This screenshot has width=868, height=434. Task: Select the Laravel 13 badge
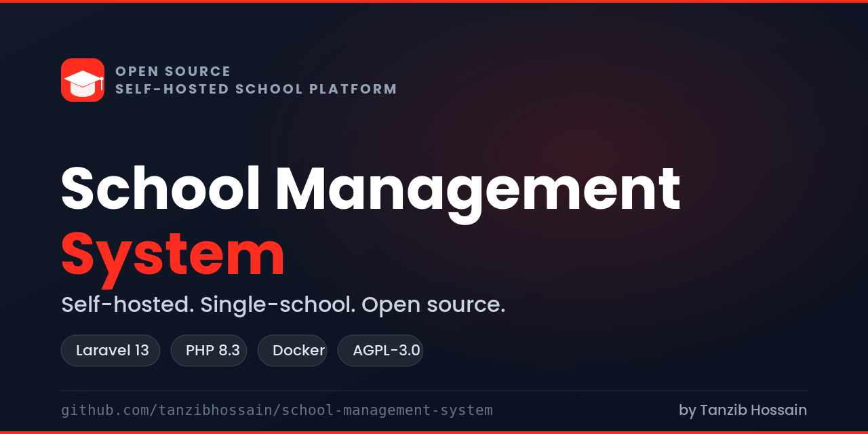click(111, 351)
